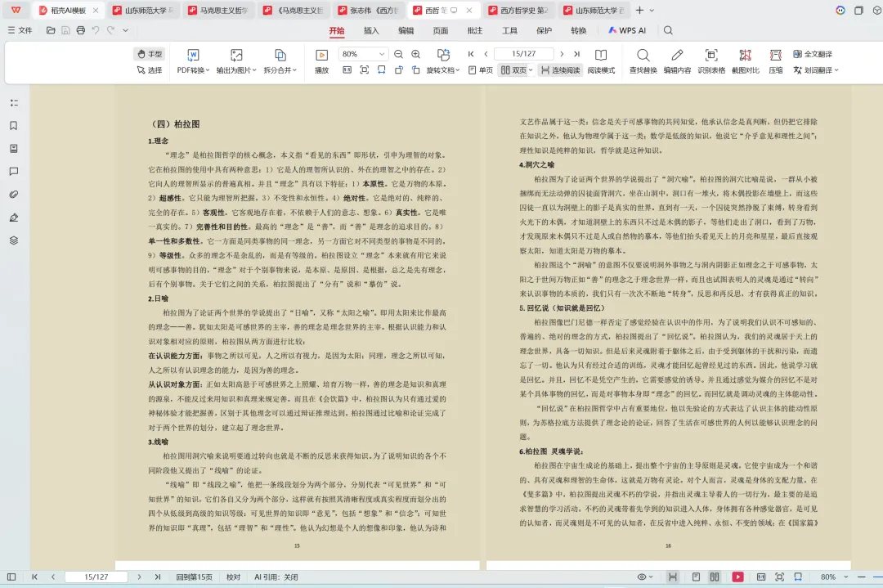Click the print icon in quick toolbar
Screen dimensions: 883x588
(80, 30)
